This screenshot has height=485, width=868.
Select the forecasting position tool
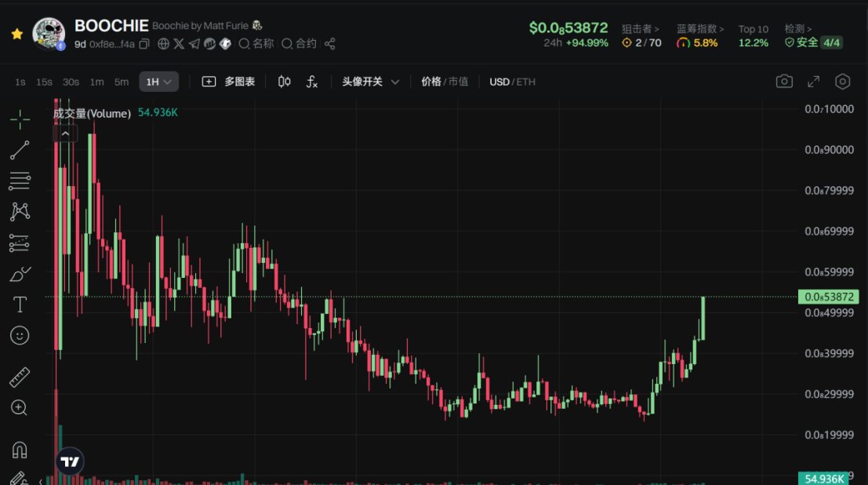pos(20,242)
